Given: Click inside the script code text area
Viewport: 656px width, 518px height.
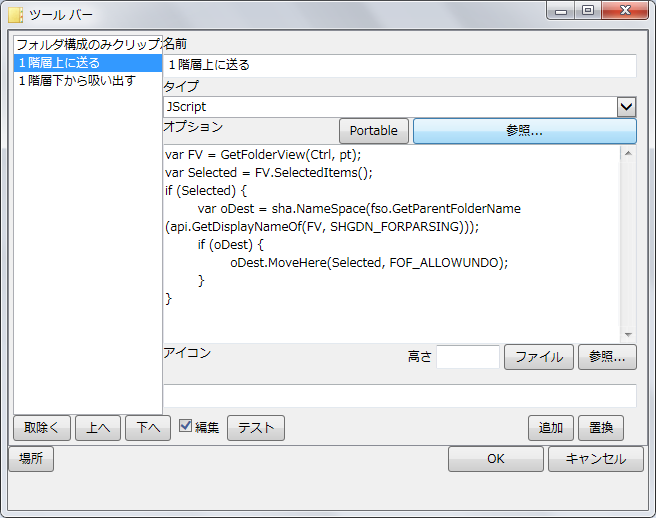Looking at the screenshot, I should coord(392,244).
